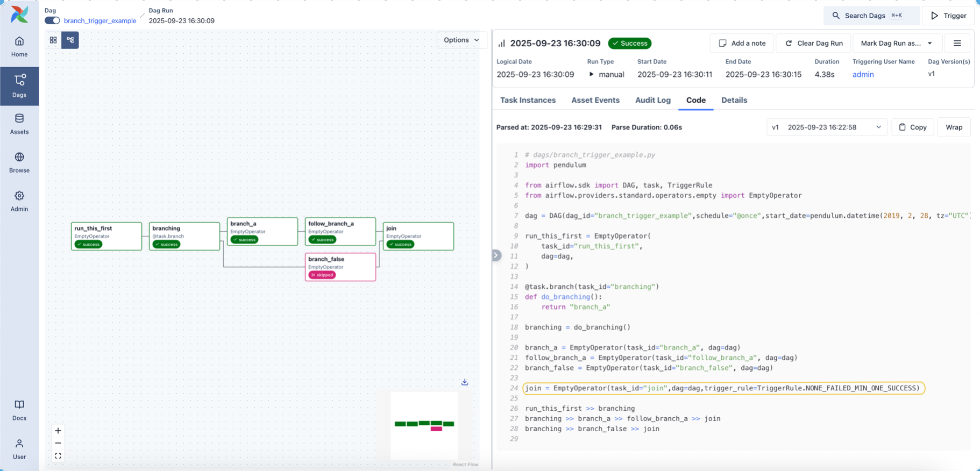The width and height of the screenshot is (980, 471).
Task: Open the Assets section in sidebar
Action: [x=19, y=124]
